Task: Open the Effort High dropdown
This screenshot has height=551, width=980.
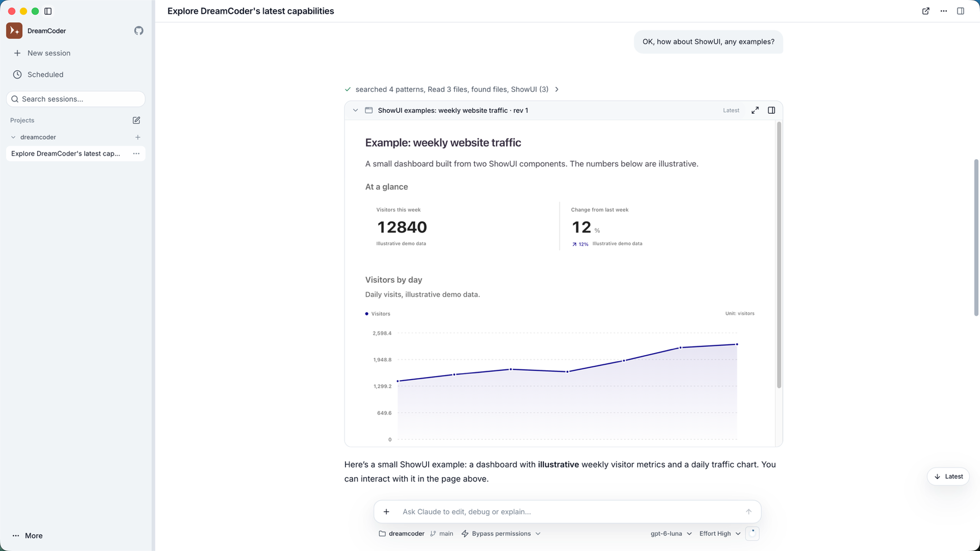Action: pyautogui.click(x=720, y=534)
